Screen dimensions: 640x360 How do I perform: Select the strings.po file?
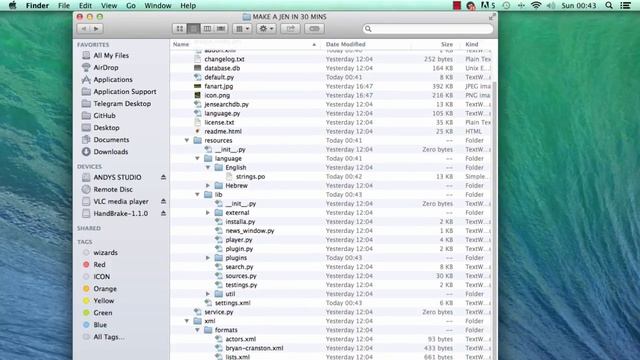point(250,177)
